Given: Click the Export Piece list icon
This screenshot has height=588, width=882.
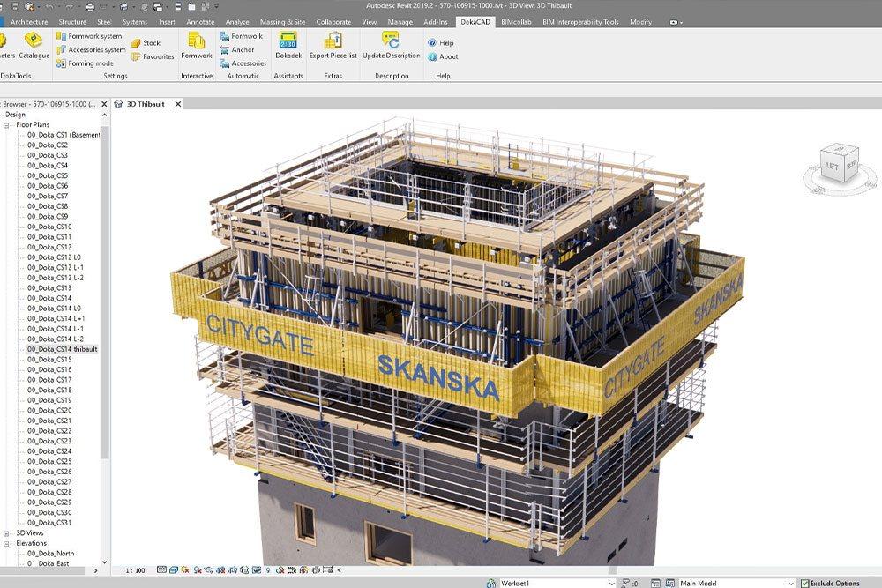Looking at the screenshot, I should 333,44.
